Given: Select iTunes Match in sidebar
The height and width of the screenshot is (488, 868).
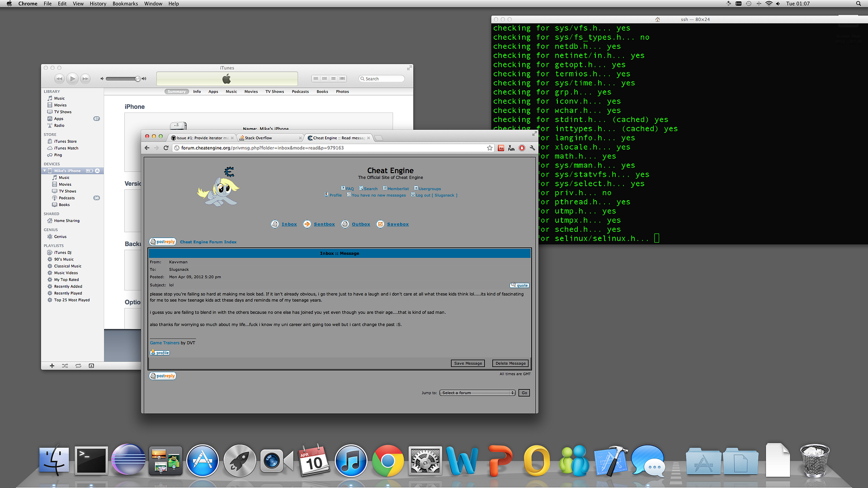Looking at the screenshot, I should (66, 148).
